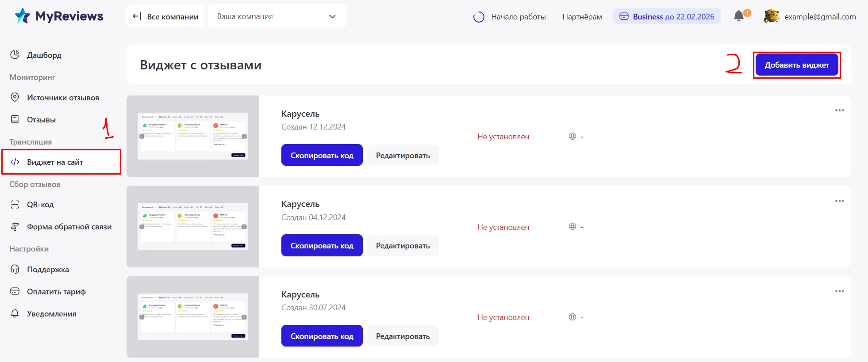Edit the widget created 04.12.2024
868x362 pixels.
403,245
